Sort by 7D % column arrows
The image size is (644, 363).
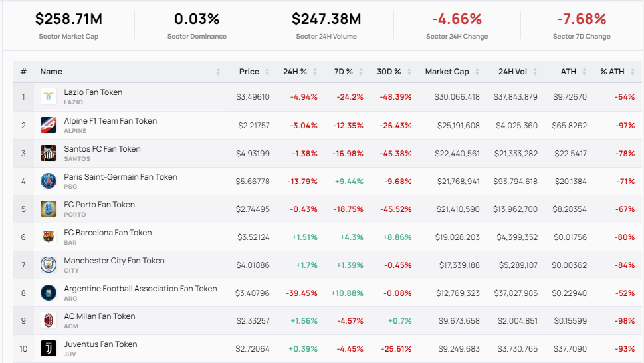tap(361, 72)
